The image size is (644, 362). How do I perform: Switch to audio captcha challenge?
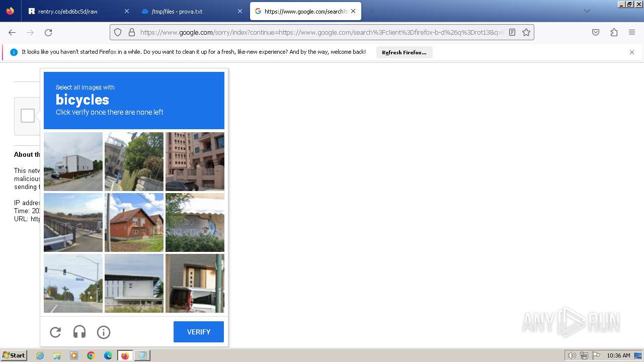[79, 332]
